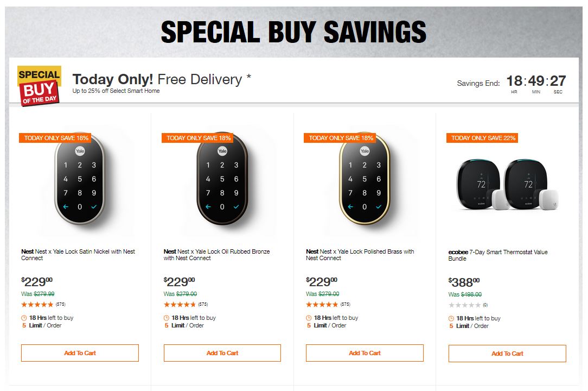Click the 'Today Only Save 22%' badge
Image resolution: width=588 pixels, height=391 pixels.
click(x=483, y=138)
